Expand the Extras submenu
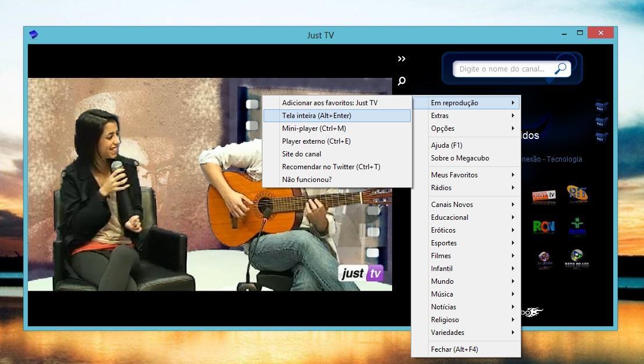The image size is (644, 364). 466,115
